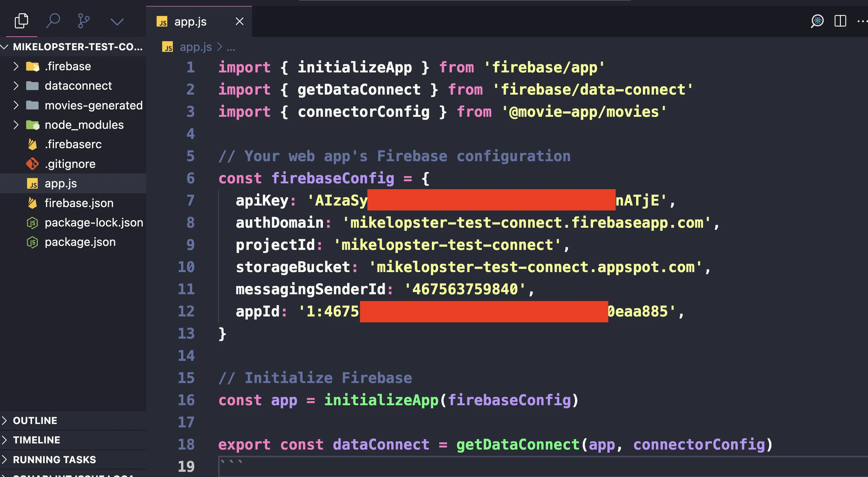Screen dimensions: 868x477
Task: Click the dataconnect folder icon
Action: [32, 86]
